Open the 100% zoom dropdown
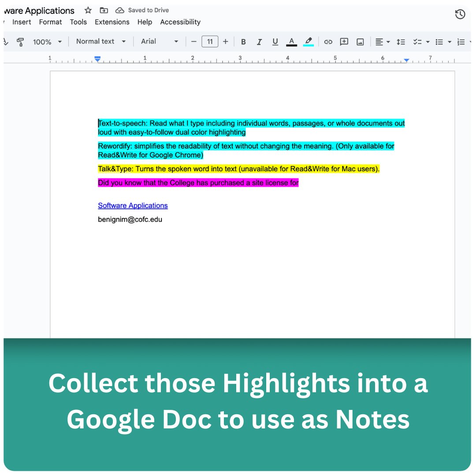Image resolution: width=476 pixels, height=476 pixels. coord(47,42)
